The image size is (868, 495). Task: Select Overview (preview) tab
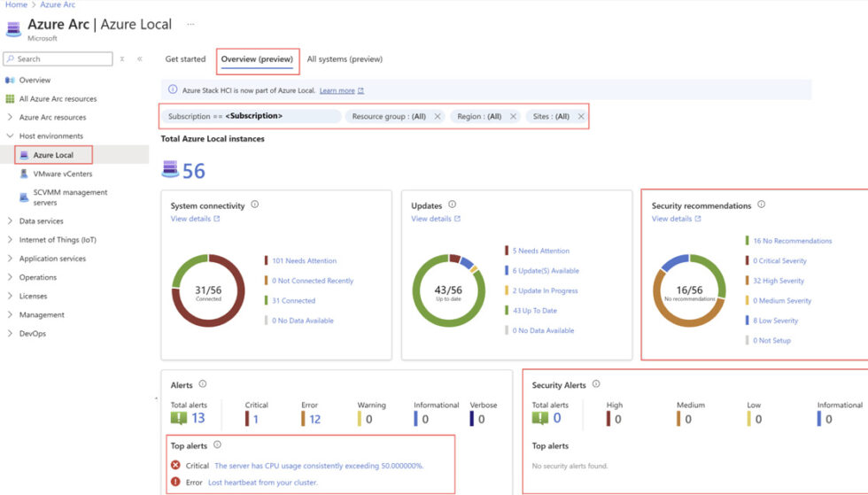click(257, 59)
